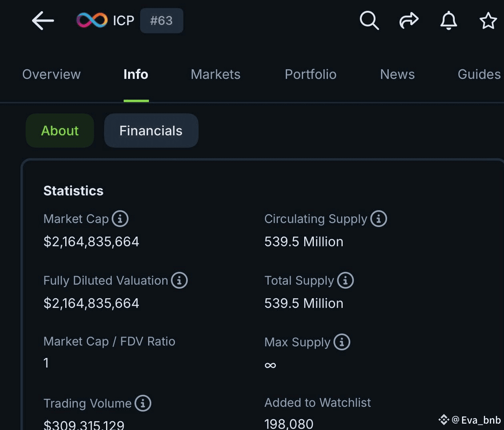
Task: Show Fully Diluted Valuation info icon
Action: (179, 280)
